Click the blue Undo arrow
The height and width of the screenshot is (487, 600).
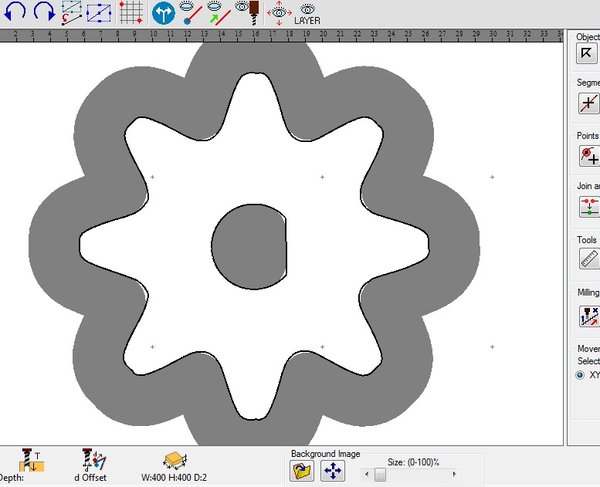15,12
